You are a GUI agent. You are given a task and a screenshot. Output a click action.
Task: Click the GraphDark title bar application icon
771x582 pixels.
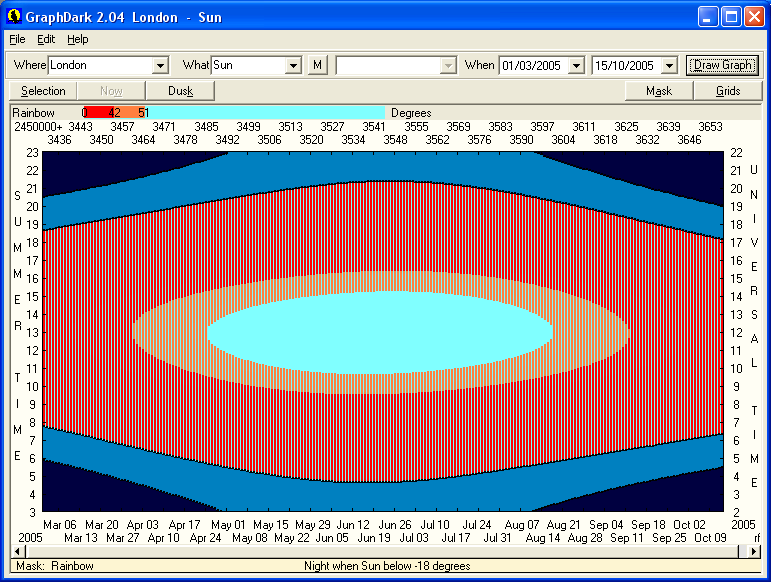pyautogui.click(x=15, y=17)
